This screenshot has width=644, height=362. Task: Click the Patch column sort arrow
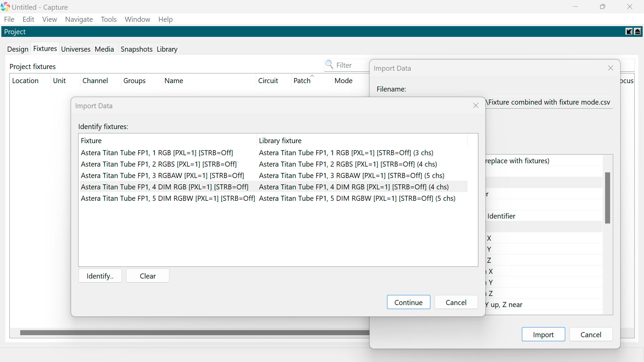tap(312, 76)
